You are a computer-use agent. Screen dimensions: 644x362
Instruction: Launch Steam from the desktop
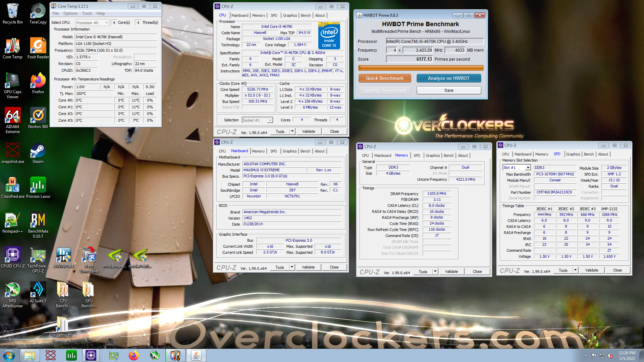pyautogui.click(x=38, y=153)
